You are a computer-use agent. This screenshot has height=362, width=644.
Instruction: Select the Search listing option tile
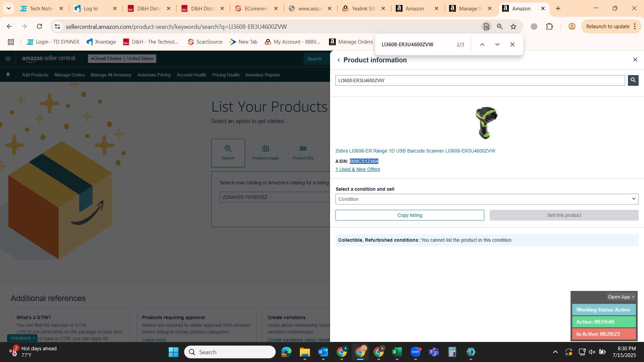coord(228,153)
